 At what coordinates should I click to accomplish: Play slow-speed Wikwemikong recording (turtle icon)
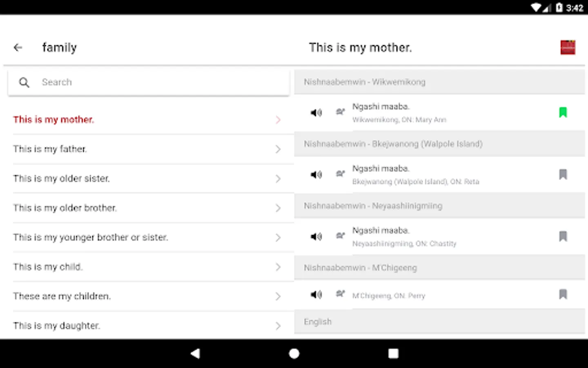(340, 112)
